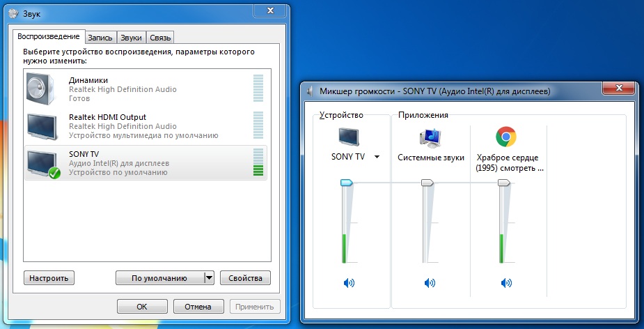Click the Динамики level meter bars

pyautogui.click(x=258, y=88)
